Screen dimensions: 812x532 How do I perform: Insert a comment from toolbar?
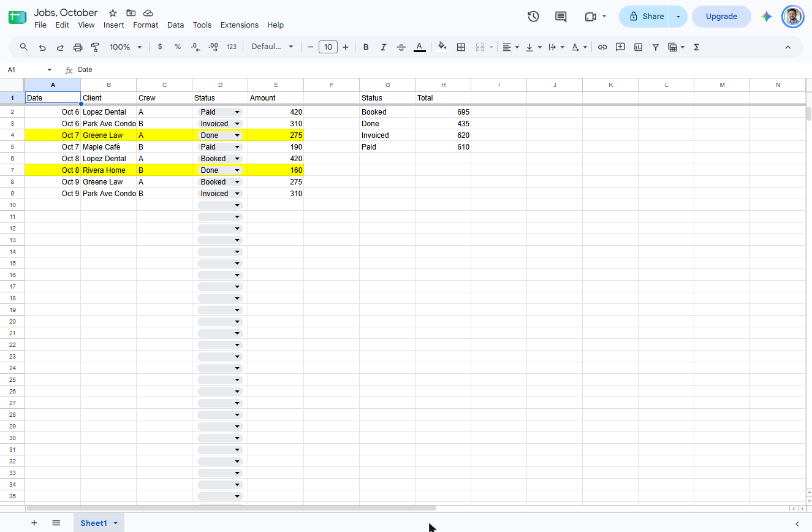point(620,47)
